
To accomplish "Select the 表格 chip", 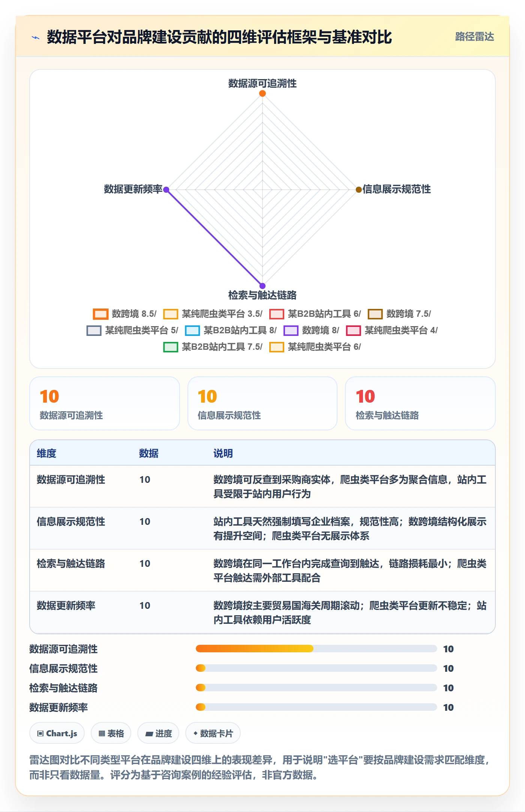I will [111, 733].
